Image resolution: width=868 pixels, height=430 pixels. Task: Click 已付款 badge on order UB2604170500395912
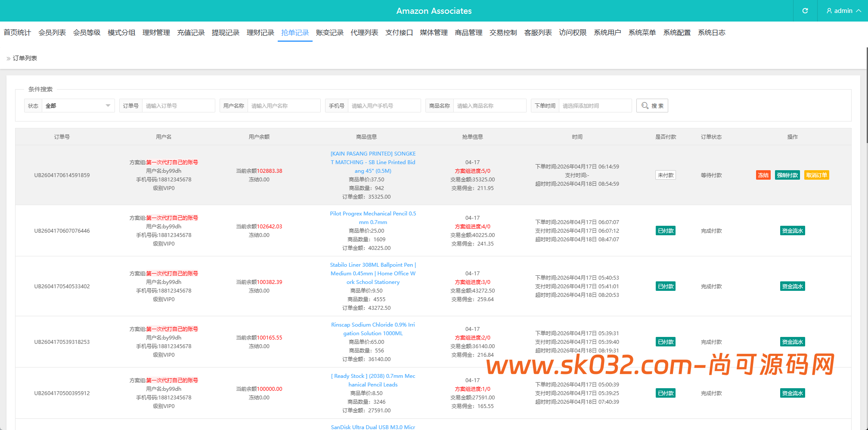tap(666, 393)
